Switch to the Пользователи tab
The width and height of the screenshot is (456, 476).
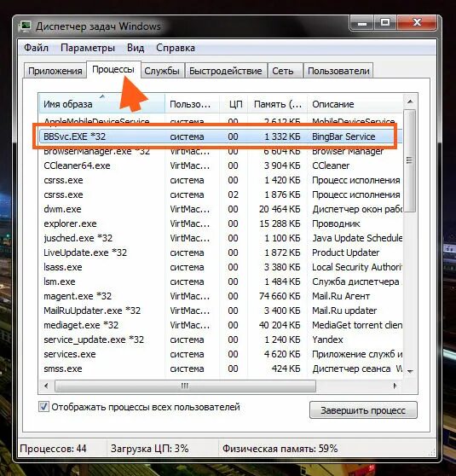coord(338,71)
